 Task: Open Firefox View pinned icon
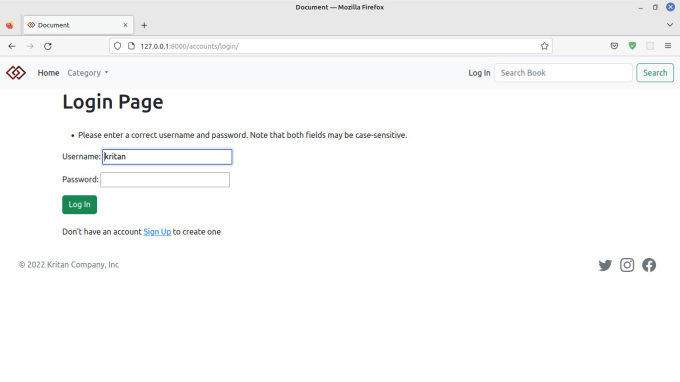tap(10, 25)
